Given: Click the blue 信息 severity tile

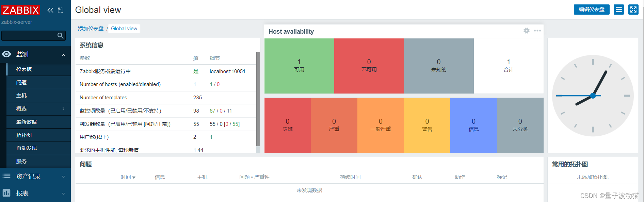Looking at the screenshot, I should (x=473, y=125).
